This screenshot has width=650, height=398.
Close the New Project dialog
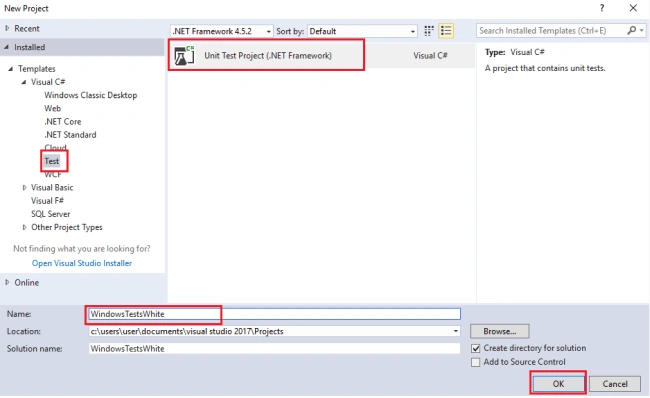[x=633, y=8]
